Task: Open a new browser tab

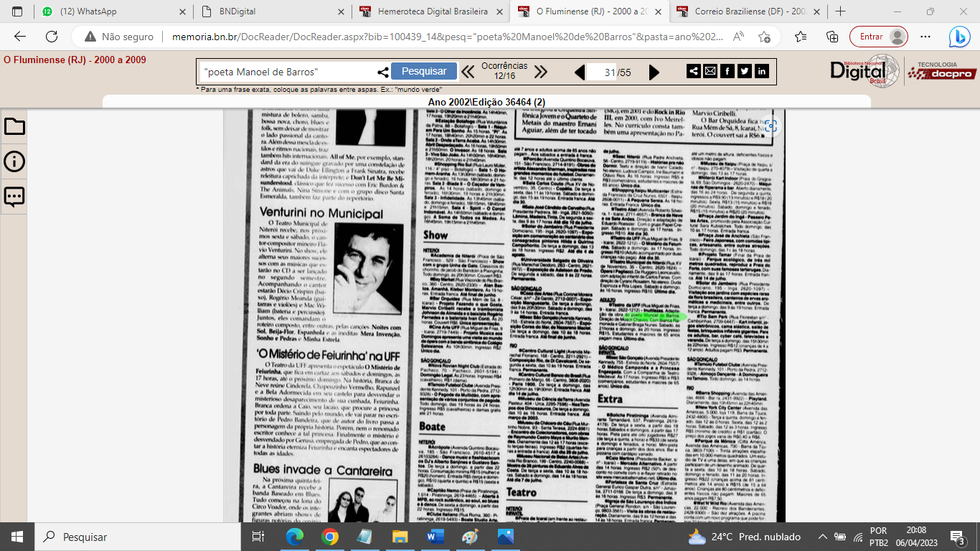Action: (840, 11)
